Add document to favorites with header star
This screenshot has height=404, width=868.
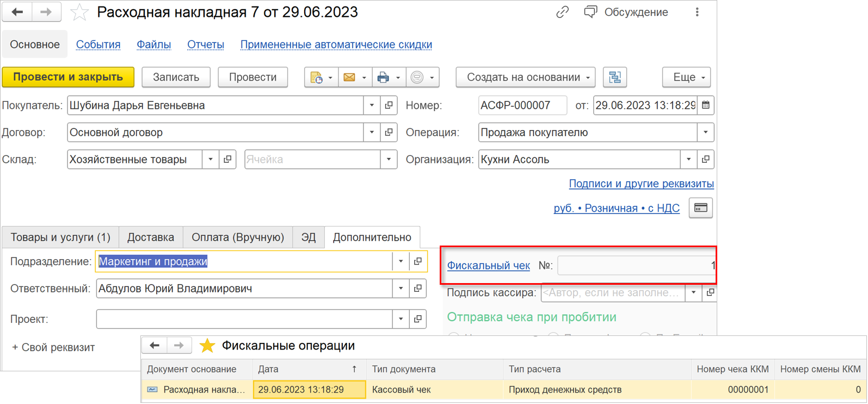coord(80,12)
